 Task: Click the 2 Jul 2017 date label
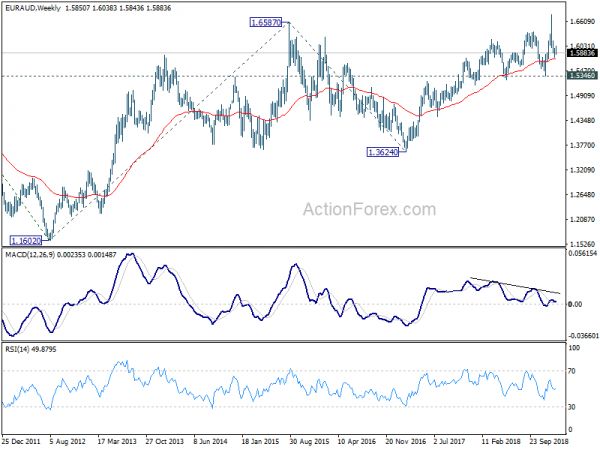tap(449, 442)
